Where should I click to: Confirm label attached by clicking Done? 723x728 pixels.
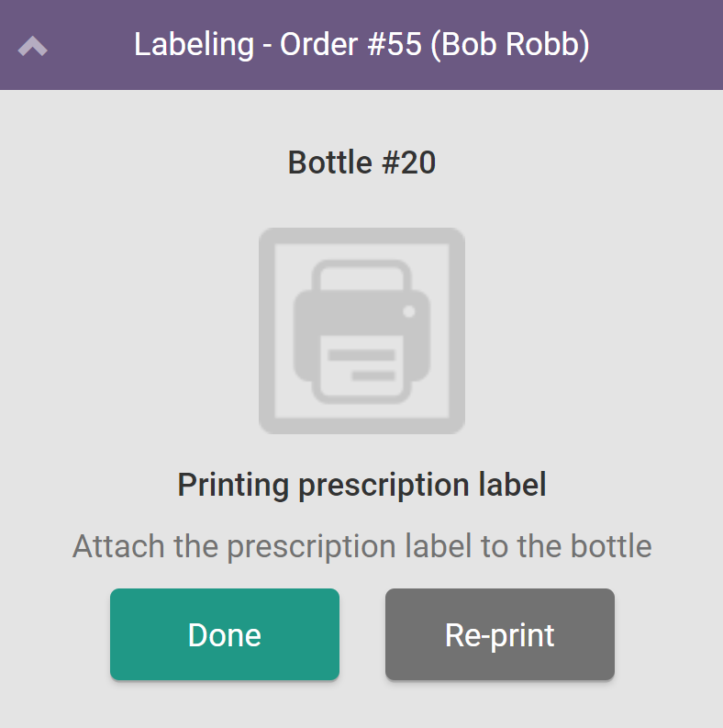point(225,634)
